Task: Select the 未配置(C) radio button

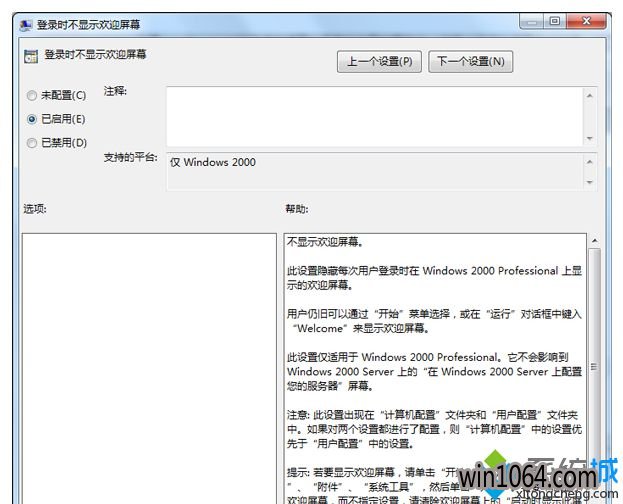Action: pos(32,95)
